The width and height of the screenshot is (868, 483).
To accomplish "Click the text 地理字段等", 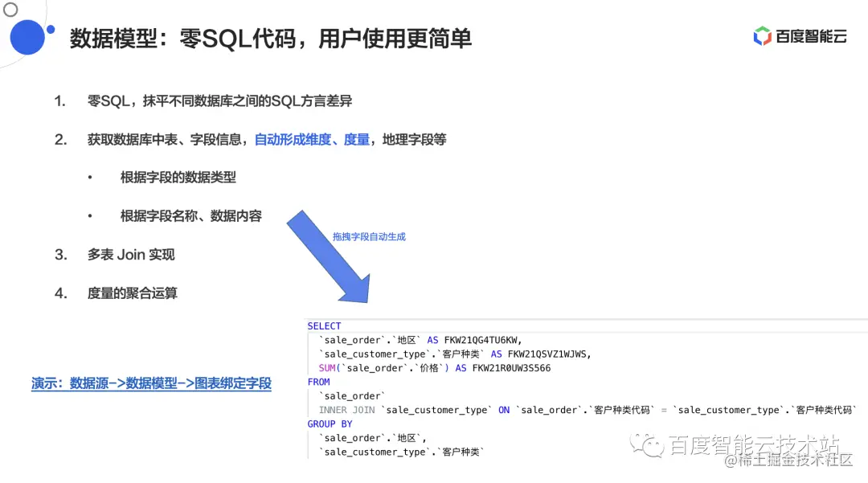I will [415, 139].
